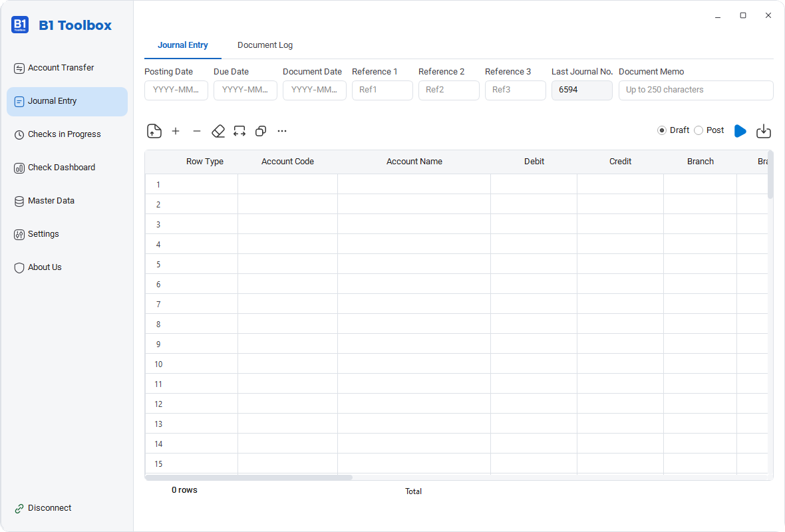Click the duplicate rows icon
The width and height of the screenshot is (785, 532).
point(261,131)
